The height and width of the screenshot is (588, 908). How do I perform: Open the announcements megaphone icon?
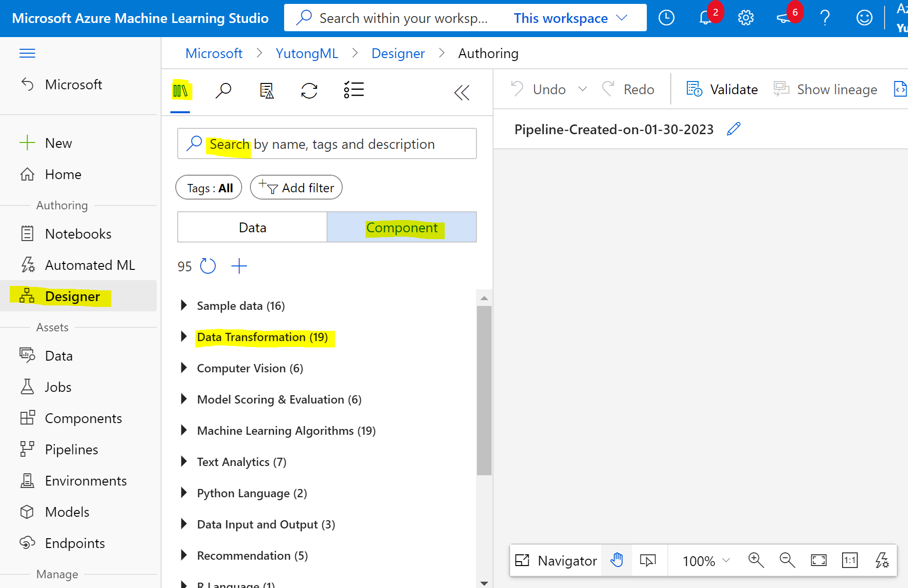point(784,18)
